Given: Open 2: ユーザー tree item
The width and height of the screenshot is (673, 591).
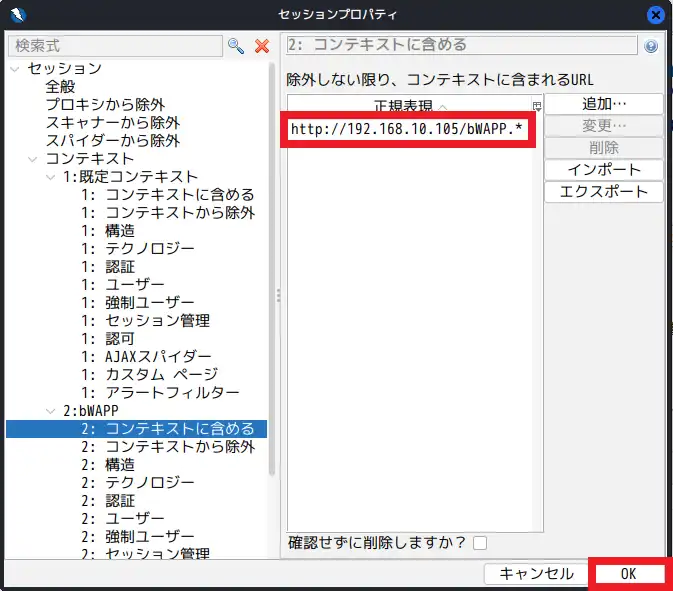Looking at the screenshot, I should coord(123,519).
